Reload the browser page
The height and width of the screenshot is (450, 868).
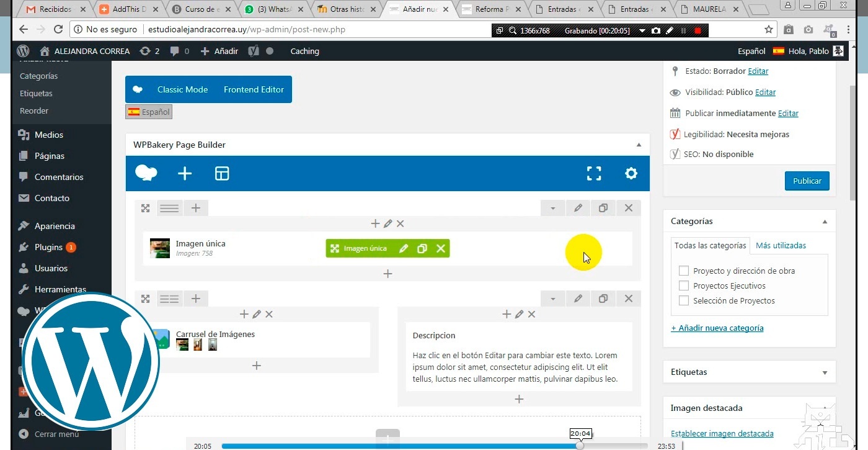58,29
